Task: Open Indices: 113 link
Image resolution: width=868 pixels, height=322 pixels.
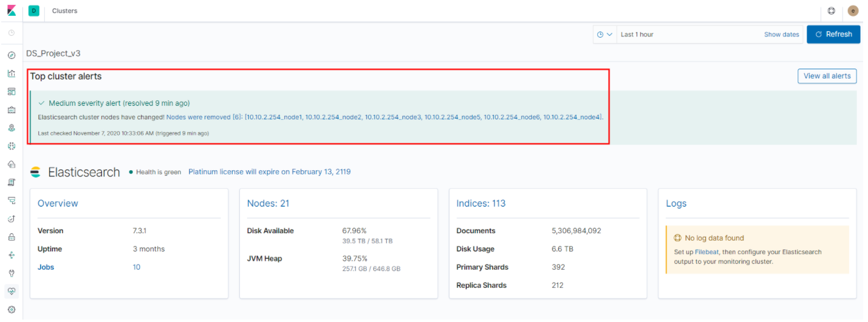Action: point(481,204)
